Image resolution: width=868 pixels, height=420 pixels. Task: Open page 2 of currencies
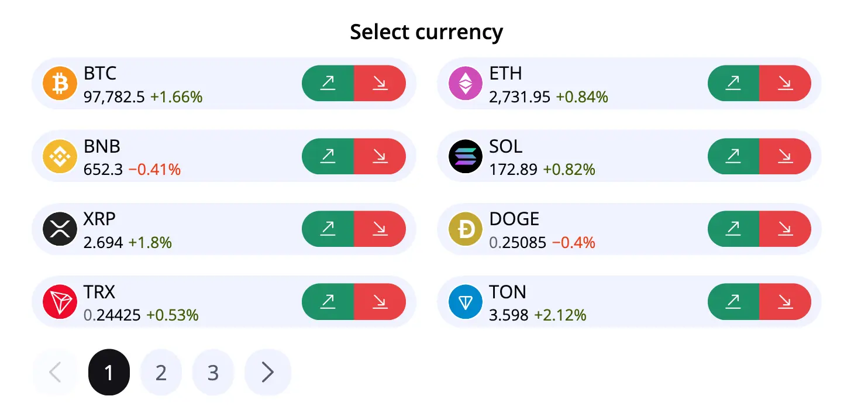(161, 372)
